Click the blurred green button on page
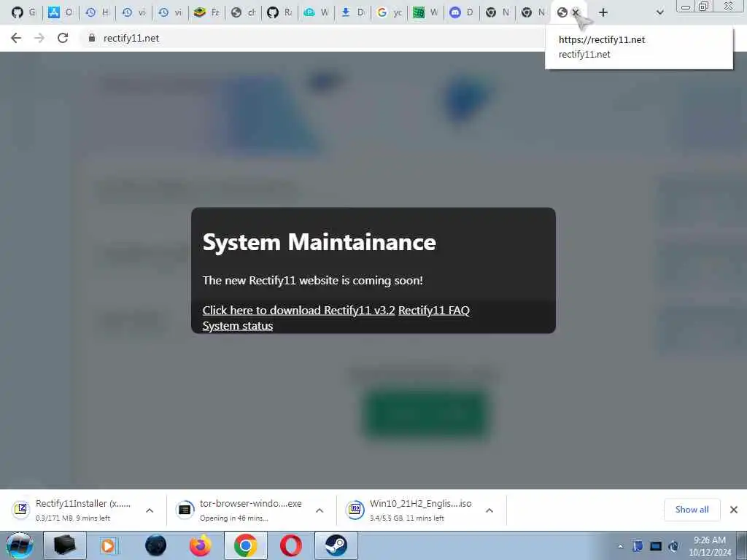Viewport: 747px width, 560px height. pos(425,413)
